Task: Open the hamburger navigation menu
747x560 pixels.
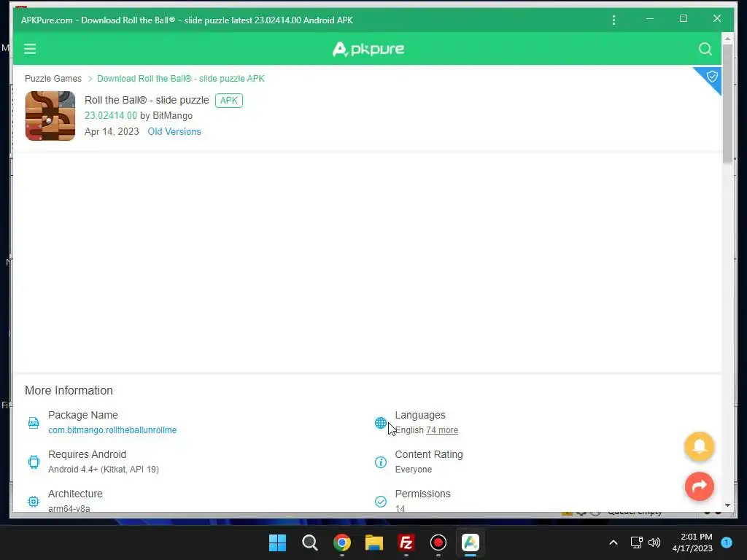Action: [x=30, y=49]
